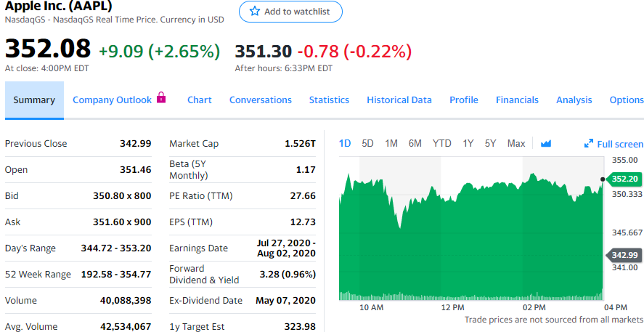Select the Profile tab
This screenshot has width=644, height=332.
[464, 100]
